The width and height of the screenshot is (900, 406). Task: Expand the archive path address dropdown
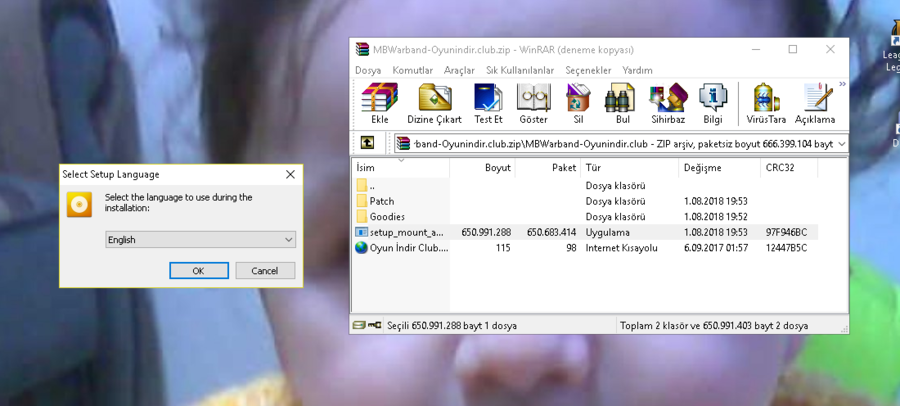(x=841, y=144)
